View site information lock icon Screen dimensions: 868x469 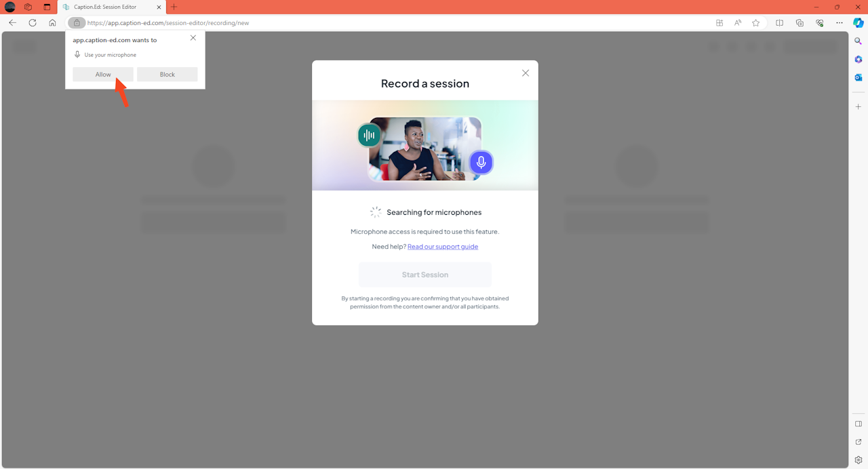(77, 23)
